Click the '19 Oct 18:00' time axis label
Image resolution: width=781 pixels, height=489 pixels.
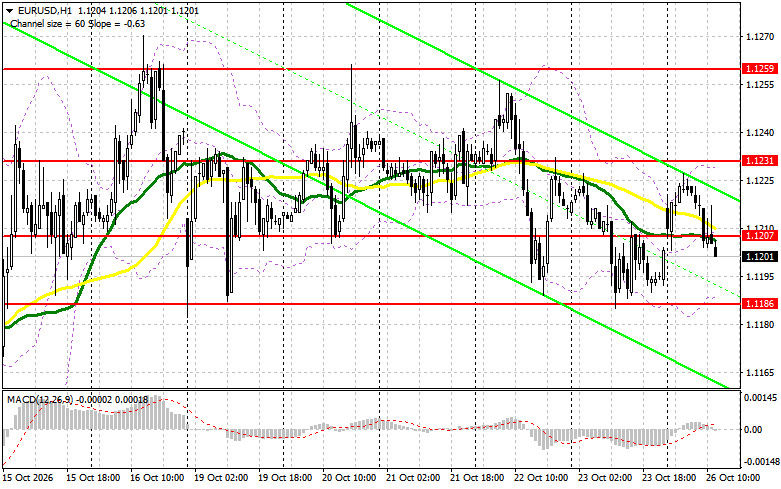tap(285, 478)
